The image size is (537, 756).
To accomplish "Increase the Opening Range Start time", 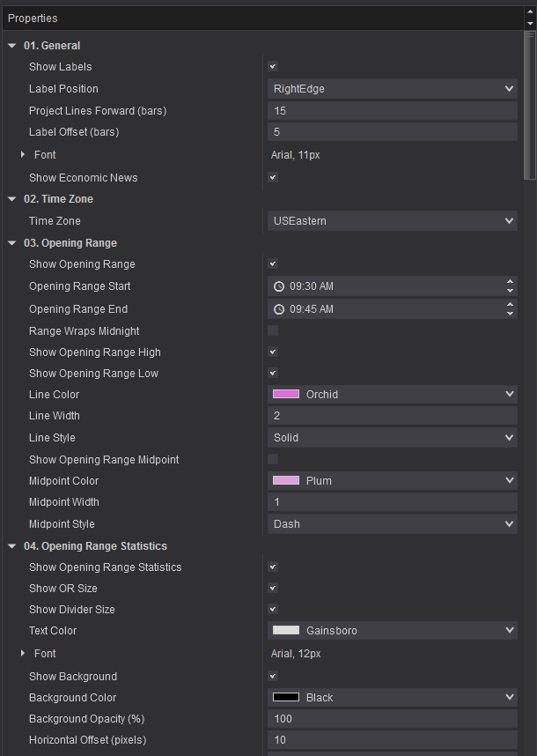I will 510,282.
